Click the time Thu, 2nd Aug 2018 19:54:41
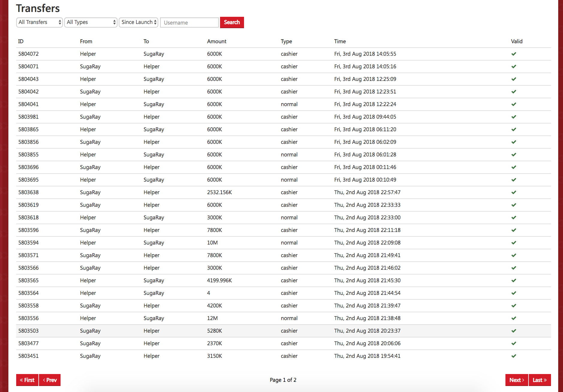Viewport: 563px width, 392px height. 367,356
